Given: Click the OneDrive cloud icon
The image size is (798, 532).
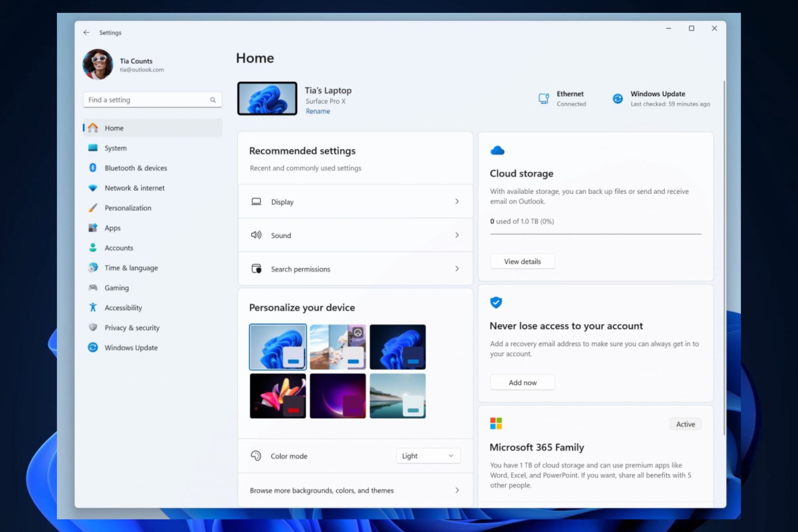Looking at the screenshot, I should click(x=497, y=150).
